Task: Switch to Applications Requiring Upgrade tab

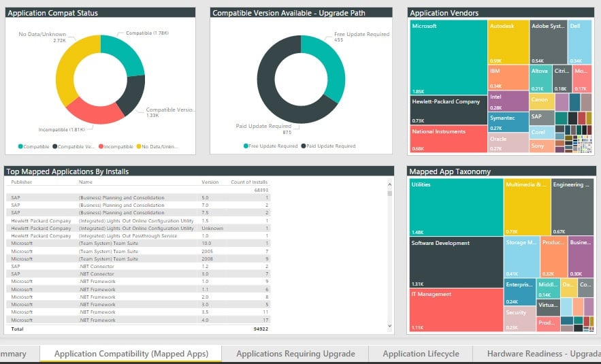Action: (295, 354)
